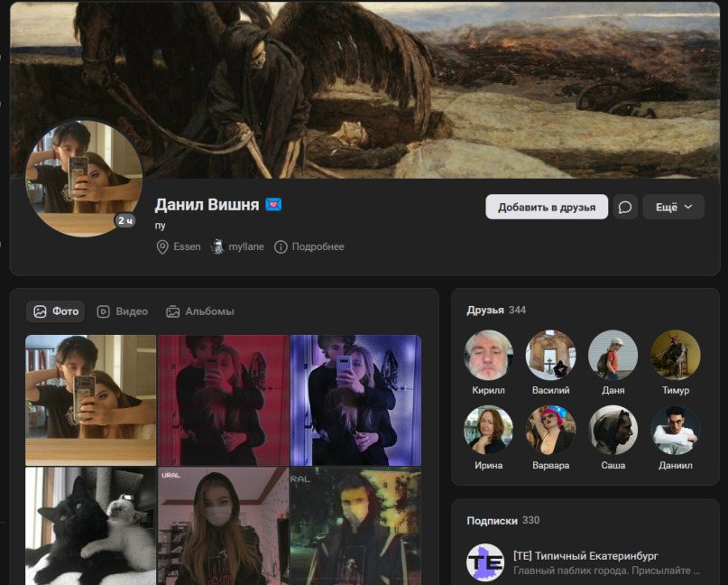Expand the Ещё dropdown menu

coord(673,207)
